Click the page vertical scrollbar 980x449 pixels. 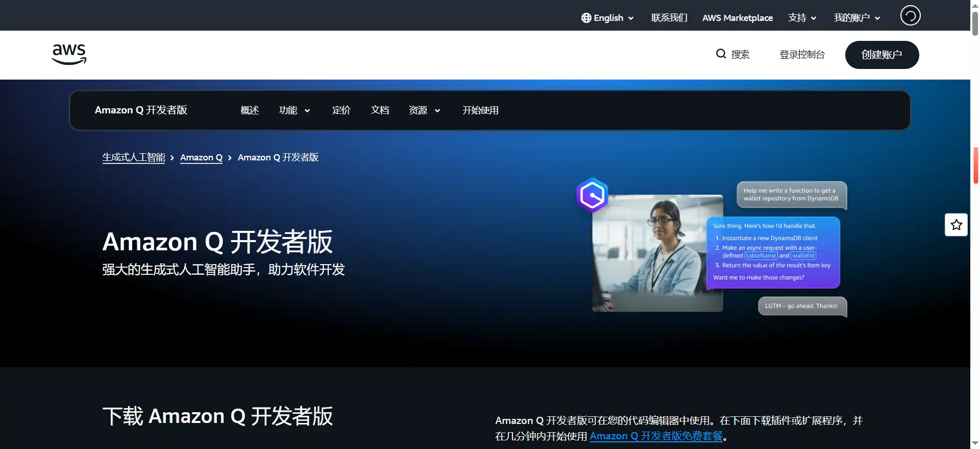[975, 225]
